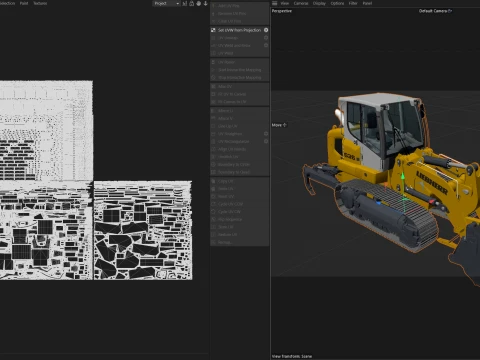Click the Move tool indicator label

tap(279, 125)
